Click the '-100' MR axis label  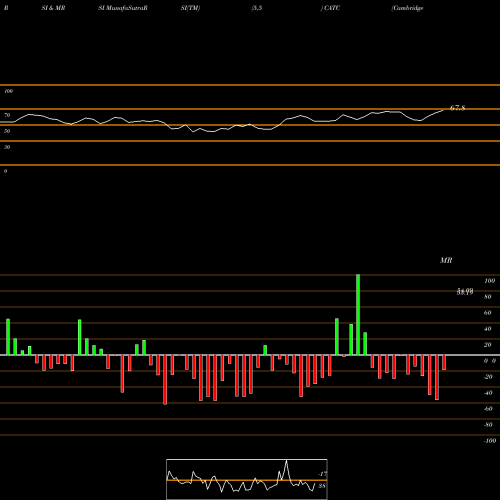490,441
